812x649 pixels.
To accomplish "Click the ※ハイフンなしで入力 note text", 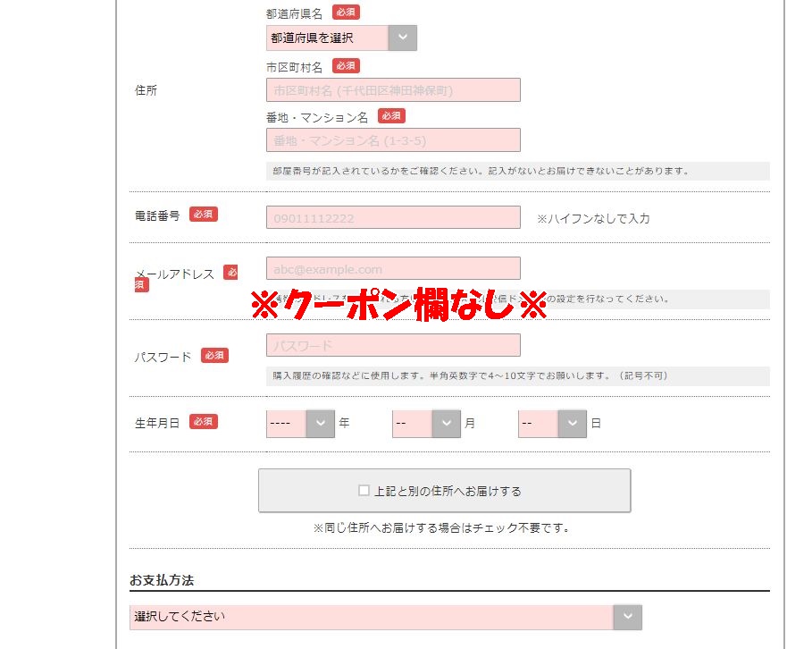I will pos(593,219).
